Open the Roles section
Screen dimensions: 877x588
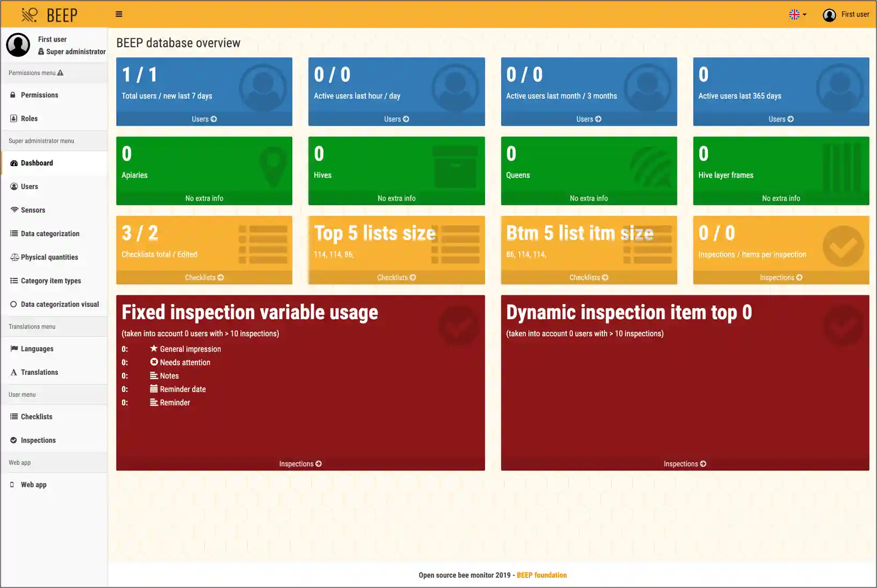(x=29, y=118)
